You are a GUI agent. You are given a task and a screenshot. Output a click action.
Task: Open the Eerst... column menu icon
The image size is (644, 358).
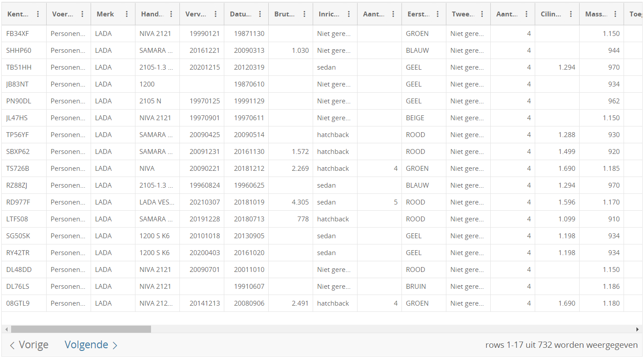[437, 14]
